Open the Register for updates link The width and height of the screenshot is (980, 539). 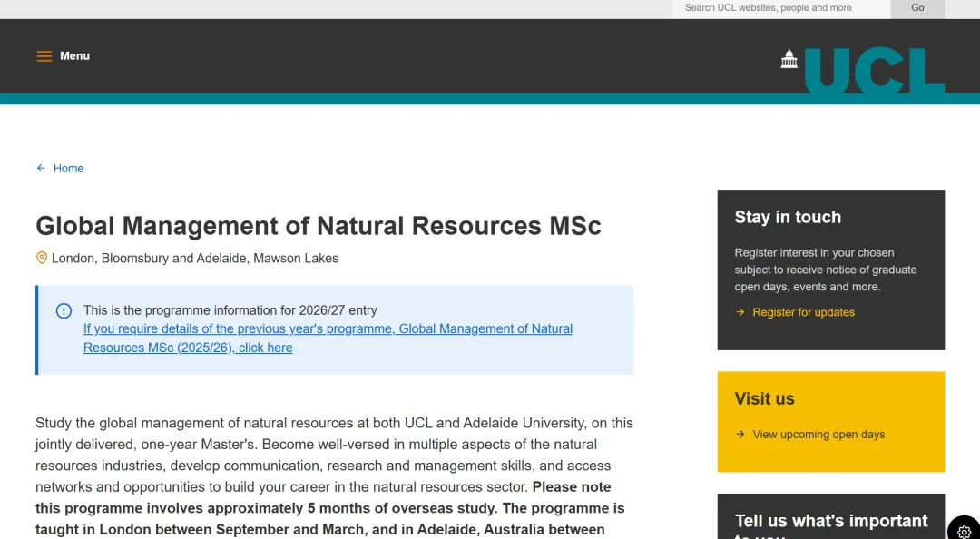[x=803, y=312]
